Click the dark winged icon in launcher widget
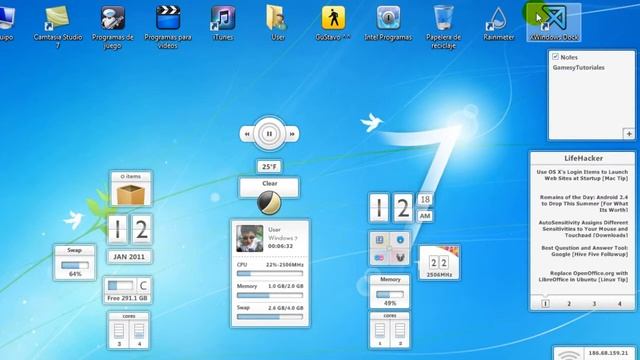The image size is (640, 360). tap(400, 258)
